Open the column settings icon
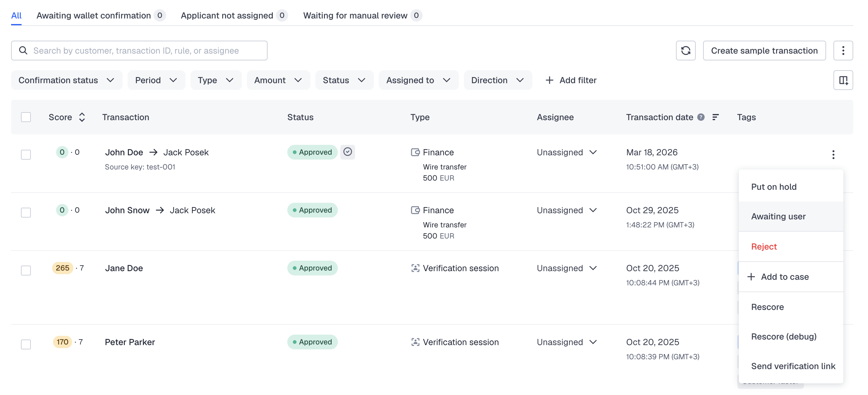This screenshot has width=868, height=395. (x=843, y=80)
